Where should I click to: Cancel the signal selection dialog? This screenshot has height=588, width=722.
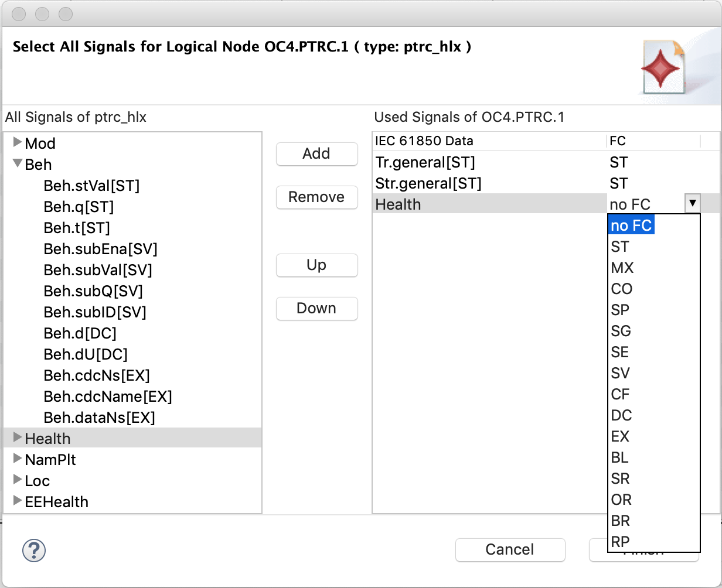tap(510, 550)
